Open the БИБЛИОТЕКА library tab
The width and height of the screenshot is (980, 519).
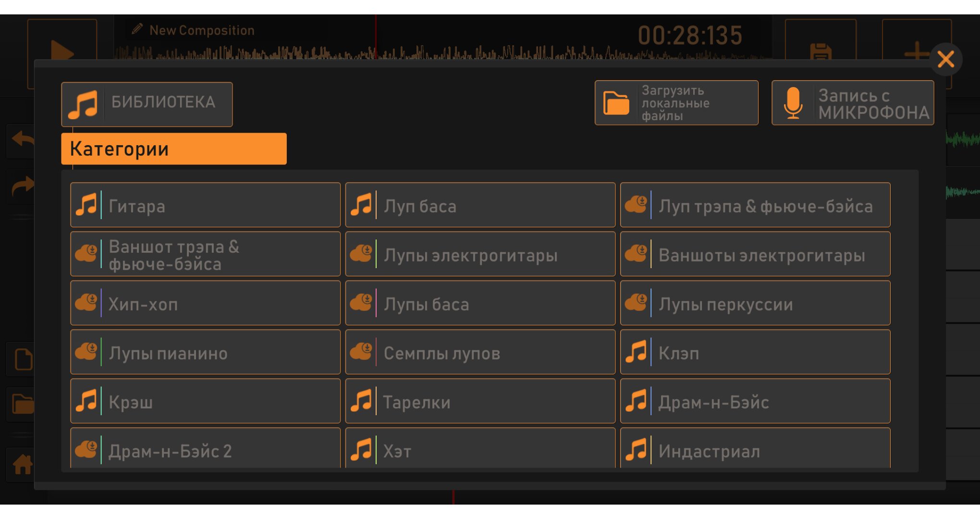pyautogui.click(x=147, y=104)
